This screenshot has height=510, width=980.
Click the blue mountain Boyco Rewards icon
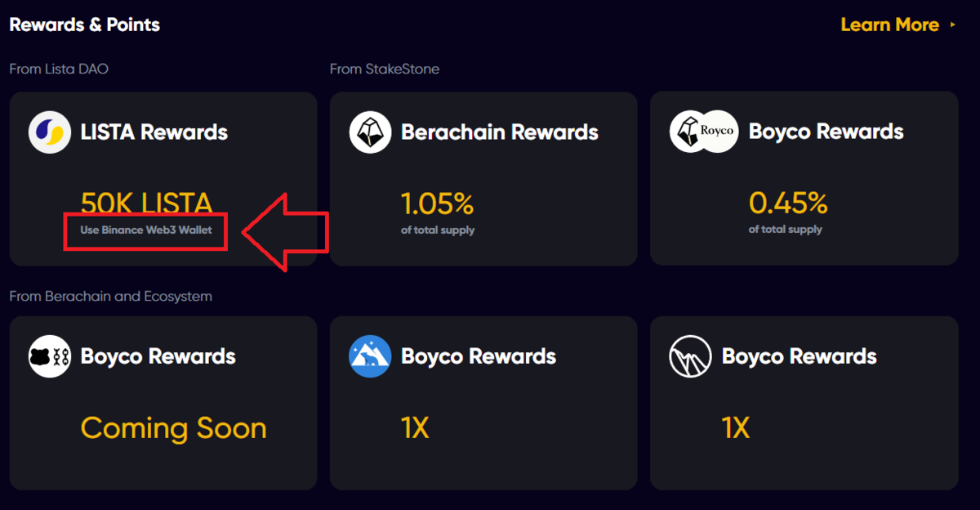coord(370,356)
